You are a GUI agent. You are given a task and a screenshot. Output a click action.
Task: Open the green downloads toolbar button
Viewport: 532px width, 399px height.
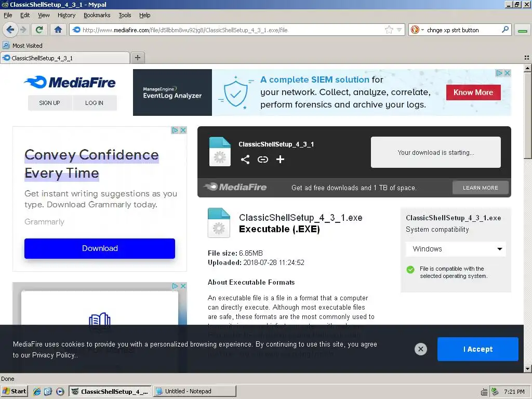click(523, 30)
